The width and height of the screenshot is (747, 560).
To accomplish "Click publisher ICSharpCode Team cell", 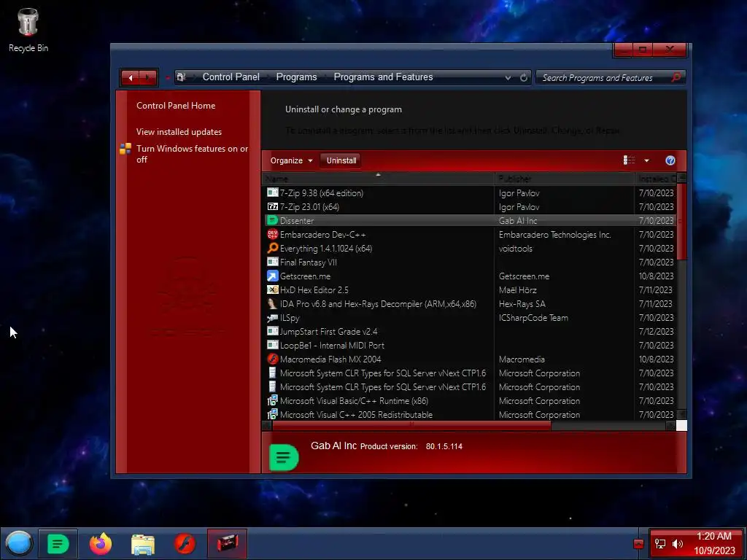I will (x=533, y=318).
